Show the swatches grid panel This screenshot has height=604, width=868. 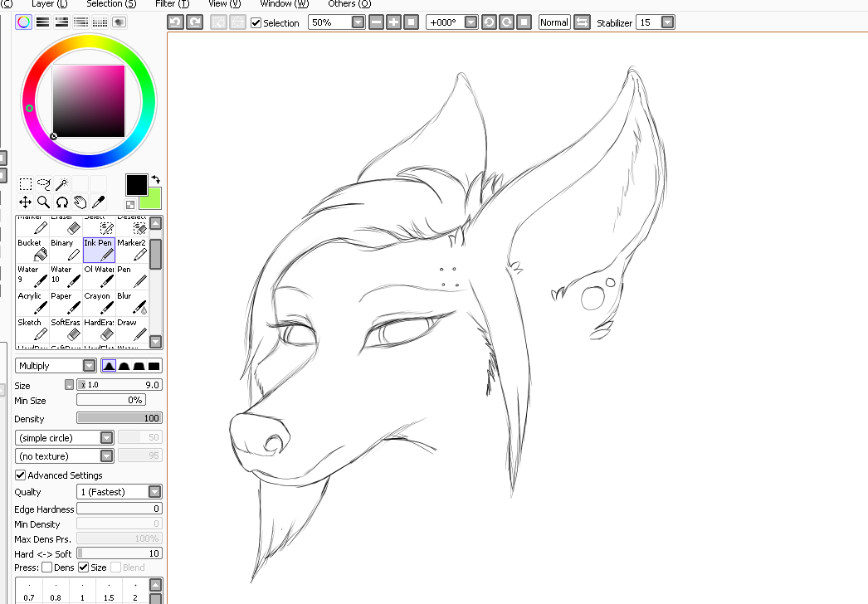pos(100,22)
